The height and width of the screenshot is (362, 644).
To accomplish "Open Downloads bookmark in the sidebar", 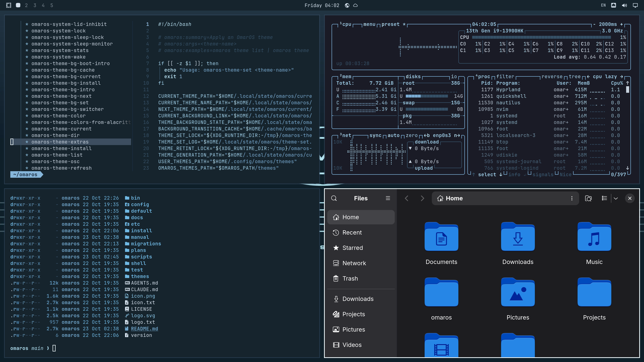I will [x=361, y=299].
